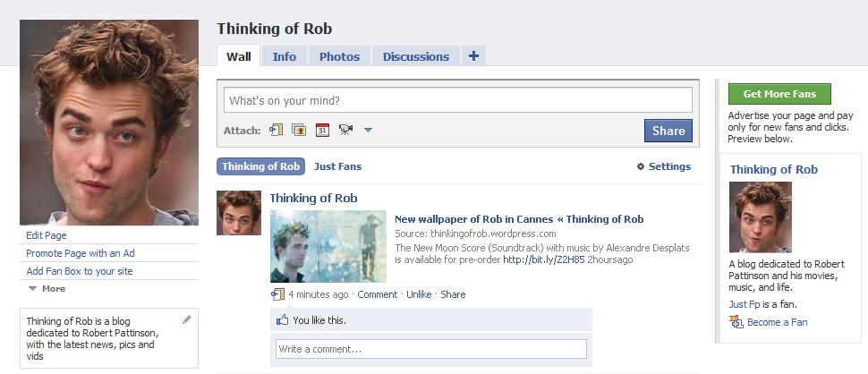Screen dimensions: 868x374
Task: Click the thumbs-up like icon
Action: pyautogui.click(x=283, y=320)
